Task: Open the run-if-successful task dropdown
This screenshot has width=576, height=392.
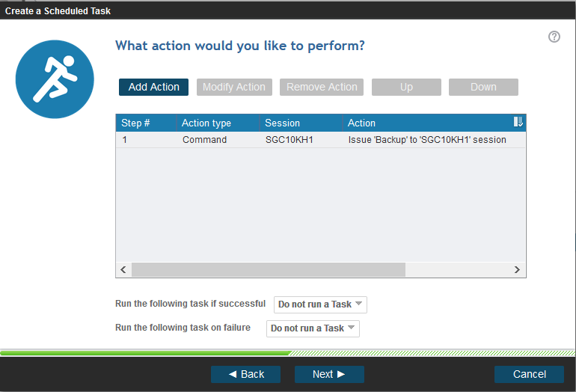Action: (320, 304)
